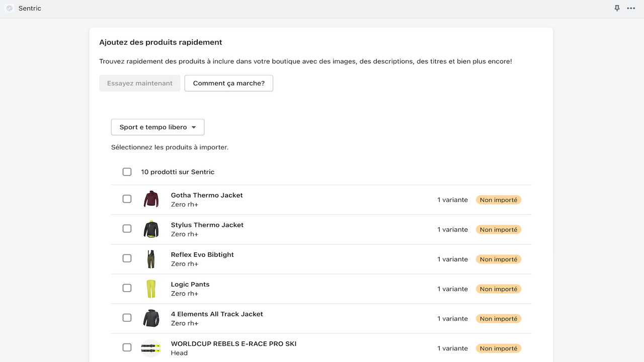Open the three-dots more options menu
The height and width of the screenshot is (362, 644).
(x=631, y=8)
